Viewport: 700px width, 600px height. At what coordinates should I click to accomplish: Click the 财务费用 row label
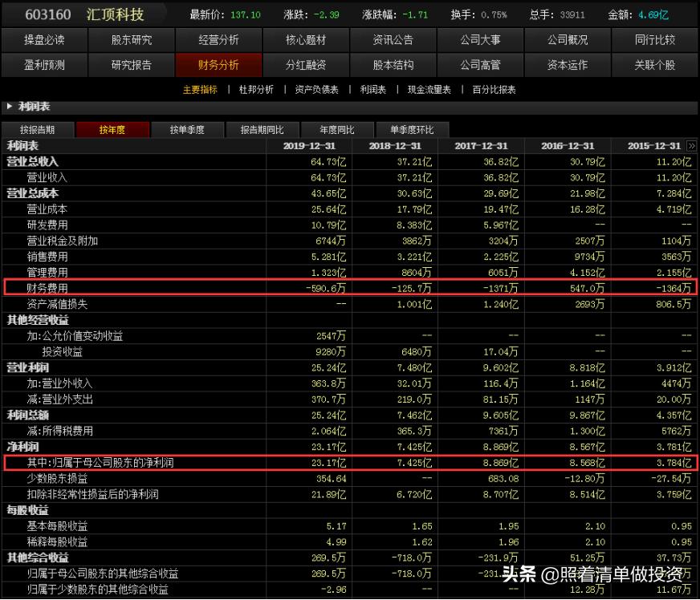tap(47, 289)
